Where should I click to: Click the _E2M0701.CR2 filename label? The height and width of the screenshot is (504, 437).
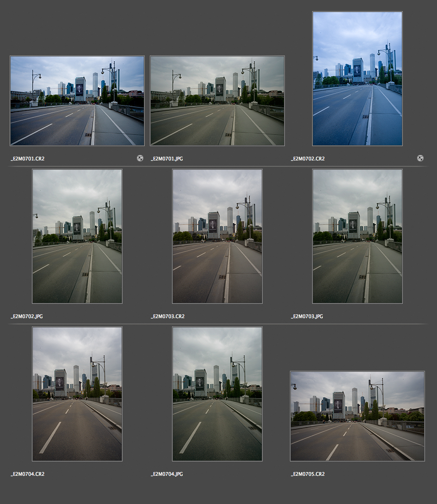point(28,159)
